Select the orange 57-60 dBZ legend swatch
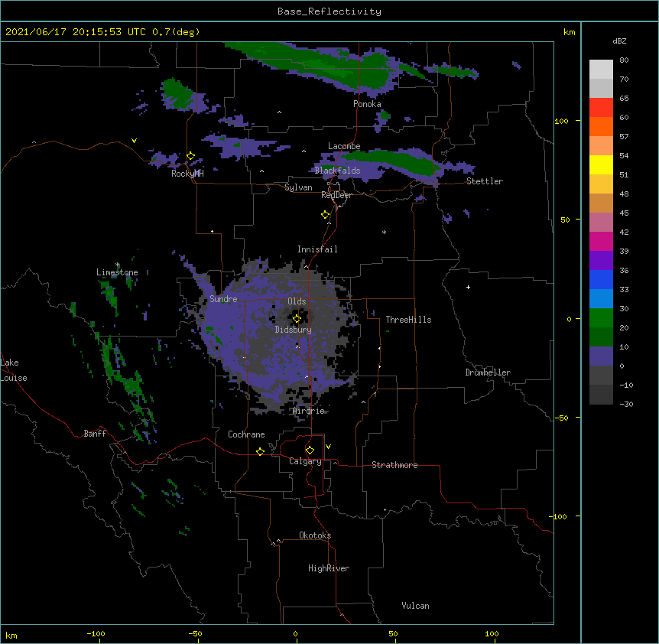 point(601,126)
